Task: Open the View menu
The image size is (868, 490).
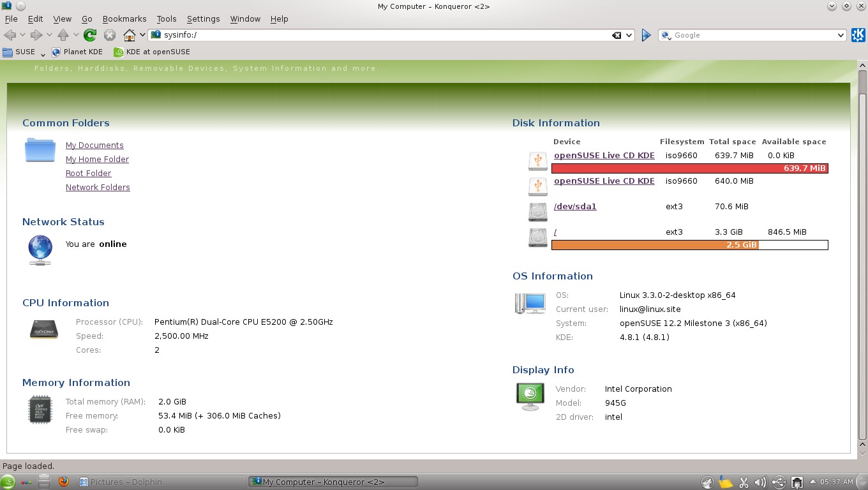Action: (x=62, y=19)
